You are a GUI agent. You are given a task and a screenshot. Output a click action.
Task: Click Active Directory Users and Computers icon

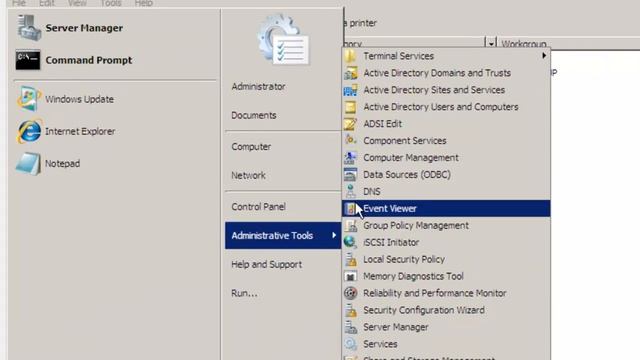[x=350, y=107]
